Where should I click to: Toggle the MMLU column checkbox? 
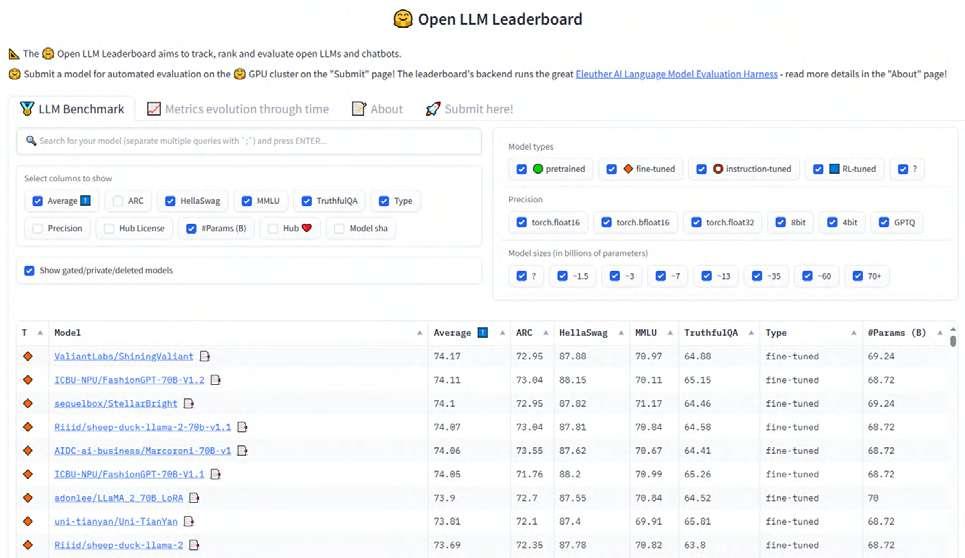[247, 201]
